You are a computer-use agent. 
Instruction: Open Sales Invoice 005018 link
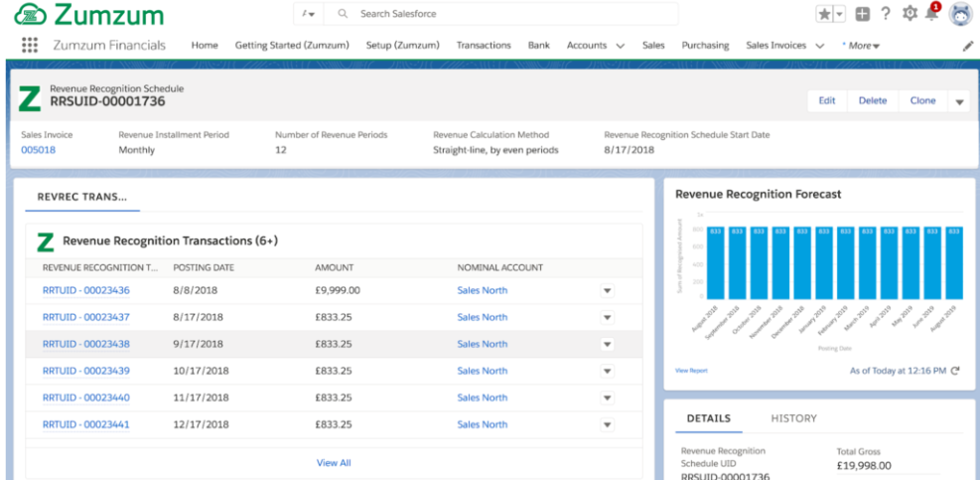[x=38, y=150]
